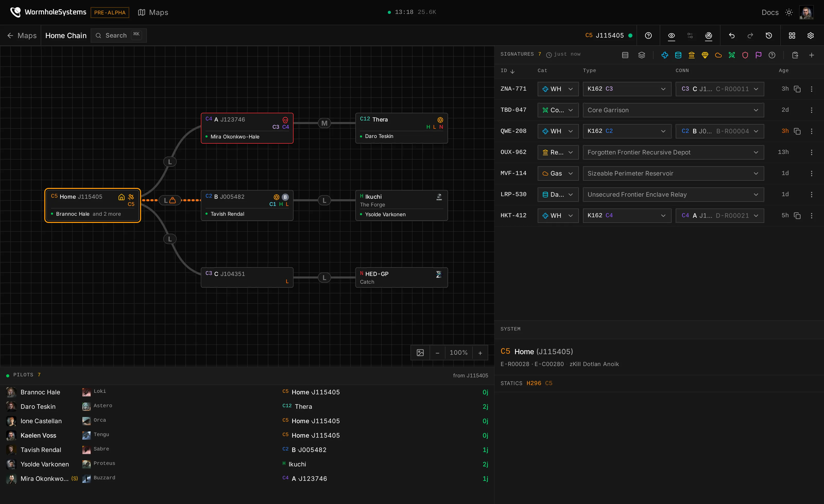Add a new signature with the plus icon
This screenshot has height=504, width=824.
click(x=812, y=55)
